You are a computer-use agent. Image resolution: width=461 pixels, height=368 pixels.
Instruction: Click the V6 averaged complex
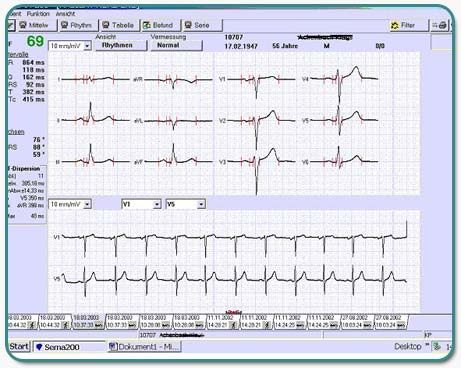[x=344, y=158]
